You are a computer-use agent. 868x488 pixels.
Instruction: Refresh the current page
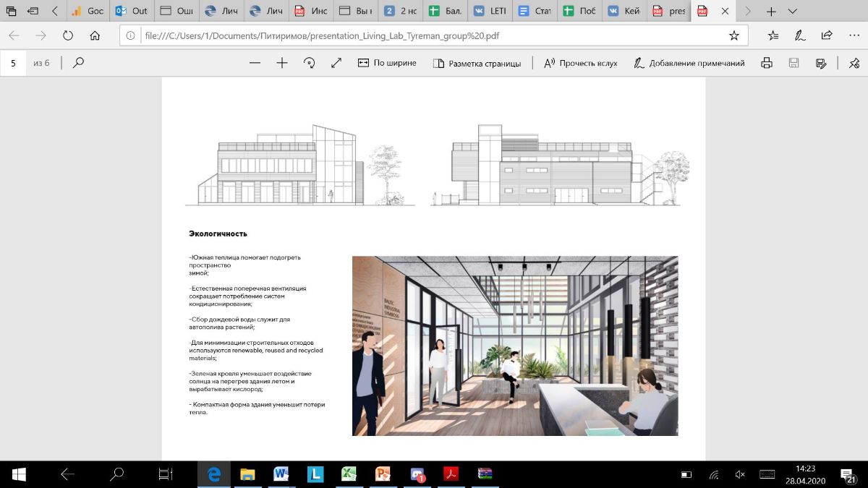(x=68, y=35)
